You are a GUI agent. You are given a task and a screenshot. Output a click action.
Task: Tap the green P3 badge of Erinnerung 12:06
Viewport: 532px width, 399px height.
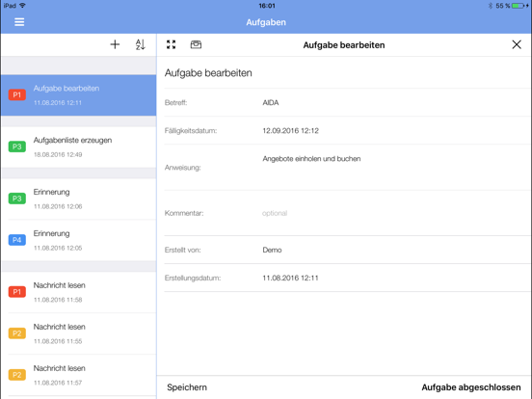click(17, 199)
